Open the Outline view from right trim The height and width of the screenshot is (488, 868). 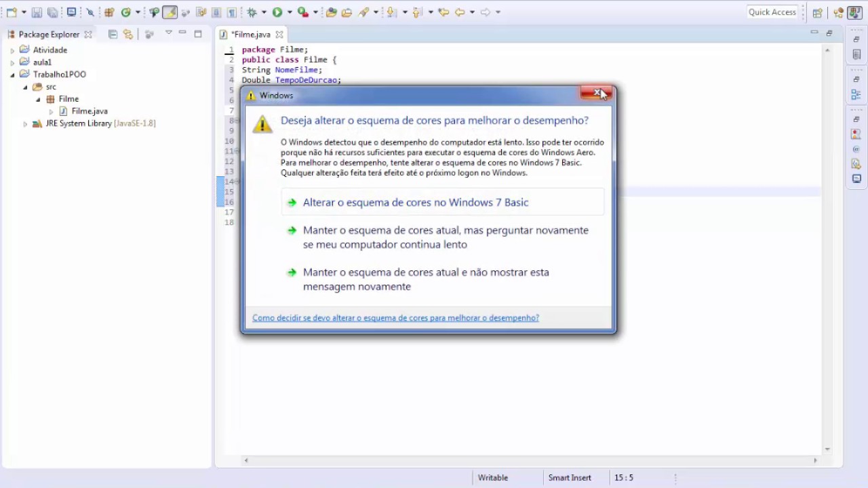(x=856, y=94)
